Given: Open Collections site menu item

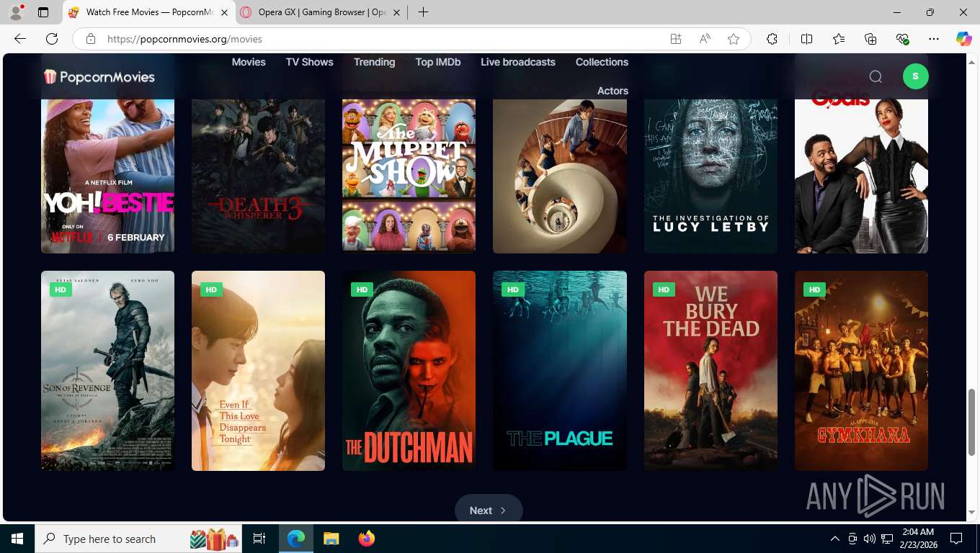Looking at the screenshot, I should pyautogui.click(x=602, y=62).
